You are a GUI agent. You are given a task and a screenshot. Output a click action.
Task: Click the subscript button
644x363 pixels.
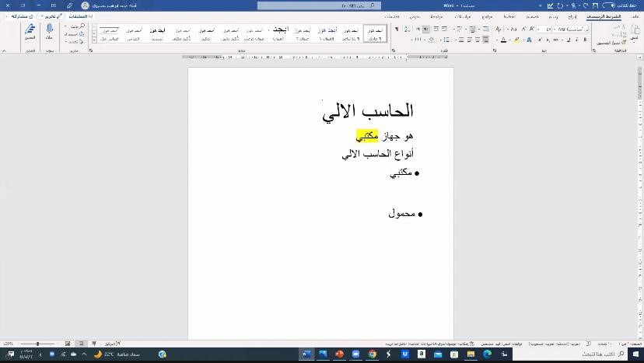click(548, 40)
